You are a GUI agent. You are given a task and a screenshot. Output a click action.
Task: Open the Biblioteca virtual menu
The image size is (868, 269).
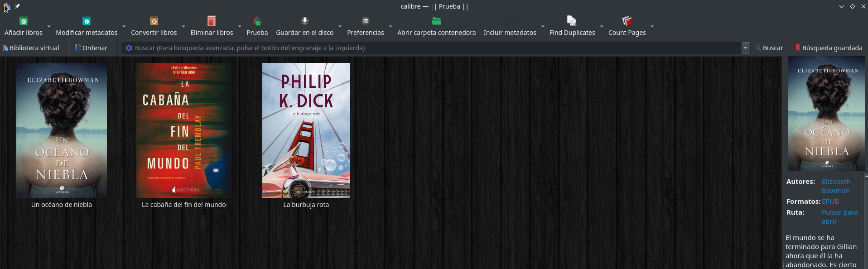coord(31,48)
